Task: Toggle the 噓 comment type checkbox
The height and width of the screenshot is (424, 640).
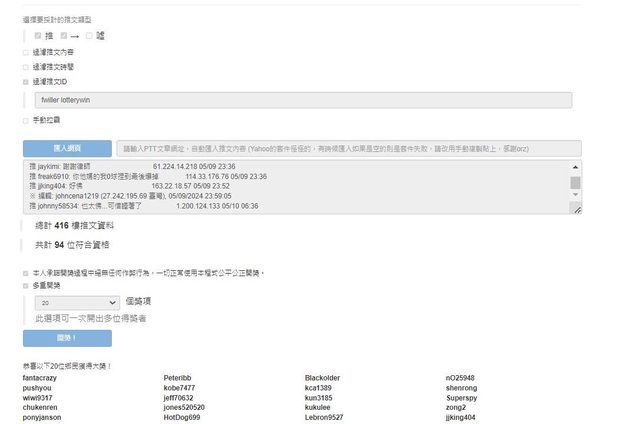Action: click(x=89, y=35)
